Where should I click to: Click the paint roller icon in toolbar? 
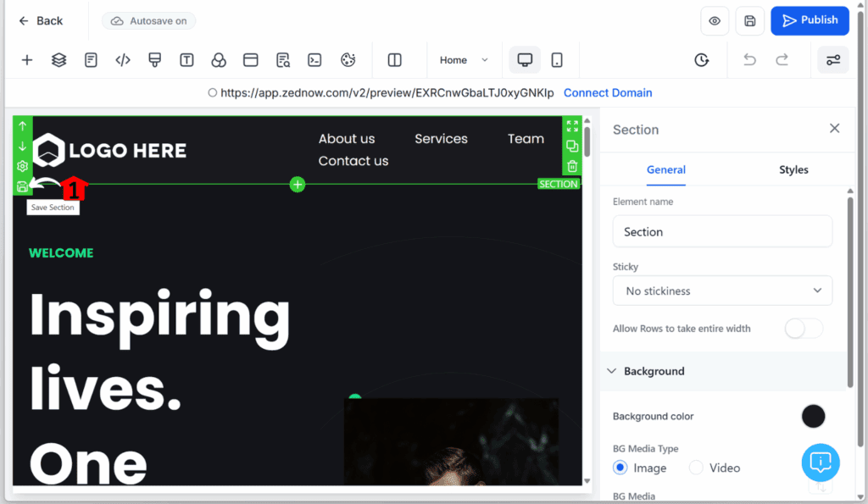[155, 60]
